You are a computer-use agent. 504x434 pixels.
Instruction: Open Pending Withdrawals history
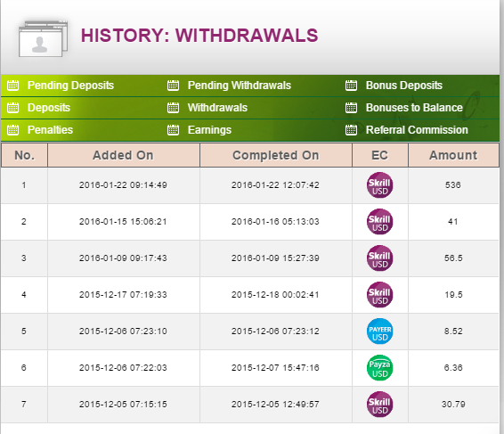click(240, 86)
